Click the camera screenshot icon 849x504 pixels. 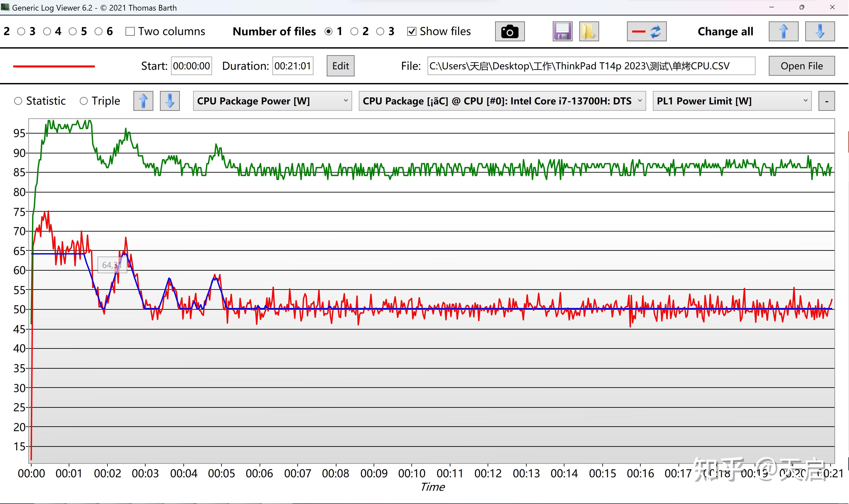pos(509,32)
